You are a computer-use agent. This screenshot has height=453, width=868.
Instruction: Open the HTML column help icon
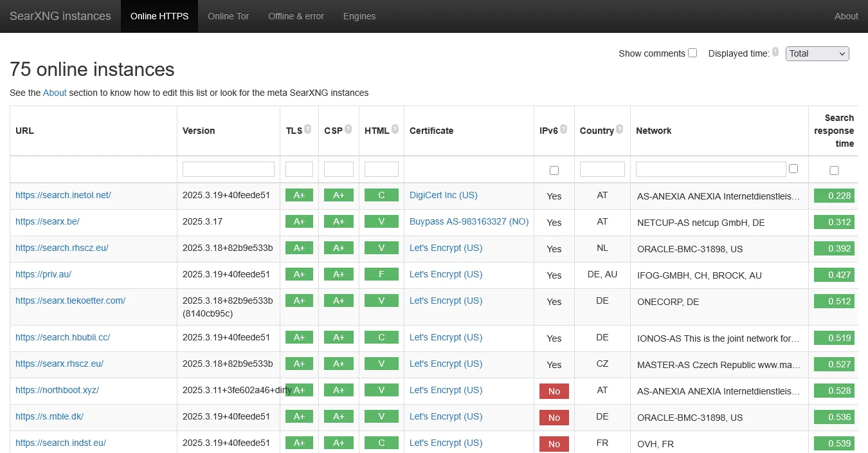395,129
